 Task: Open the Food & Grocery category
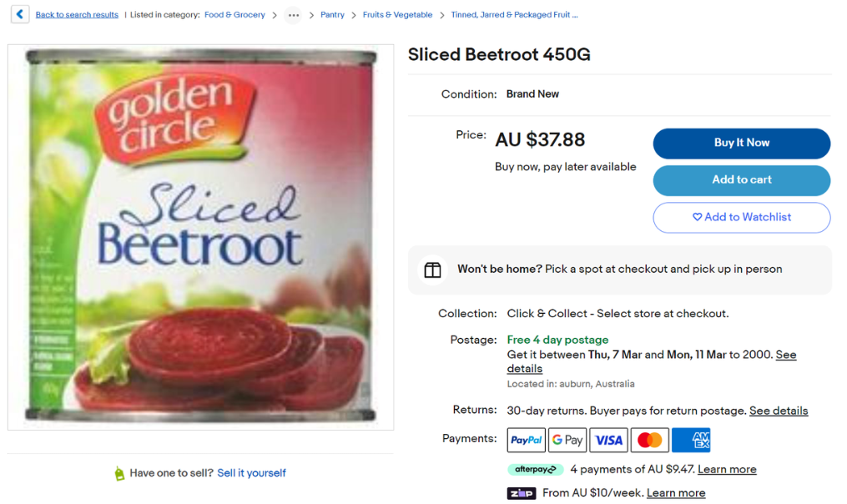pos(234,15)
